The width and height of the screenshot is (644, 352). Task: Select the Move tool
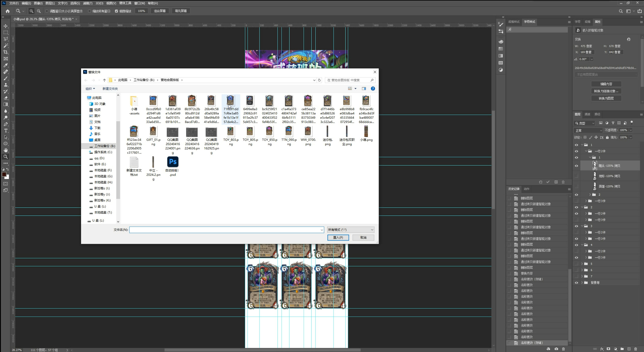(x=5, y=26)
